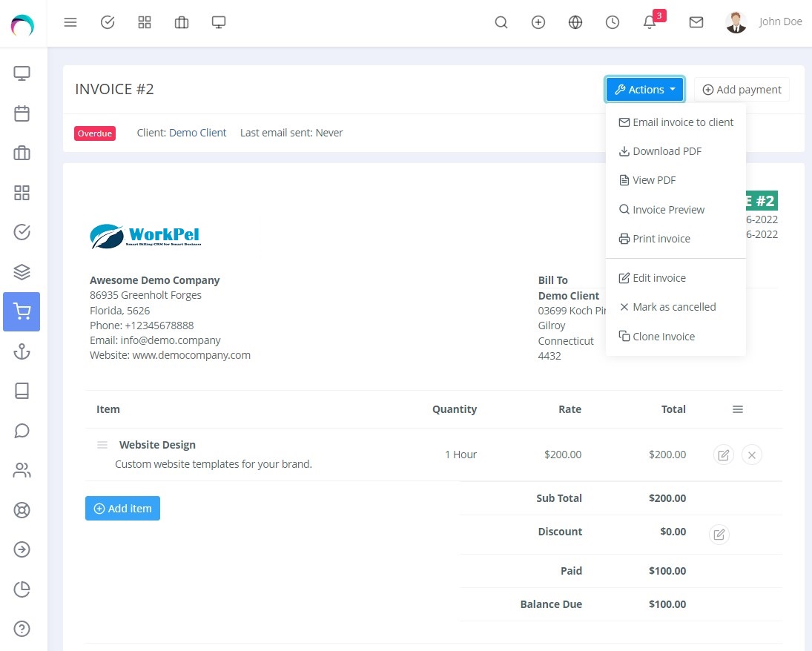Open the messages envelope icon
The image size is (812, 651).
click(696, 22)
